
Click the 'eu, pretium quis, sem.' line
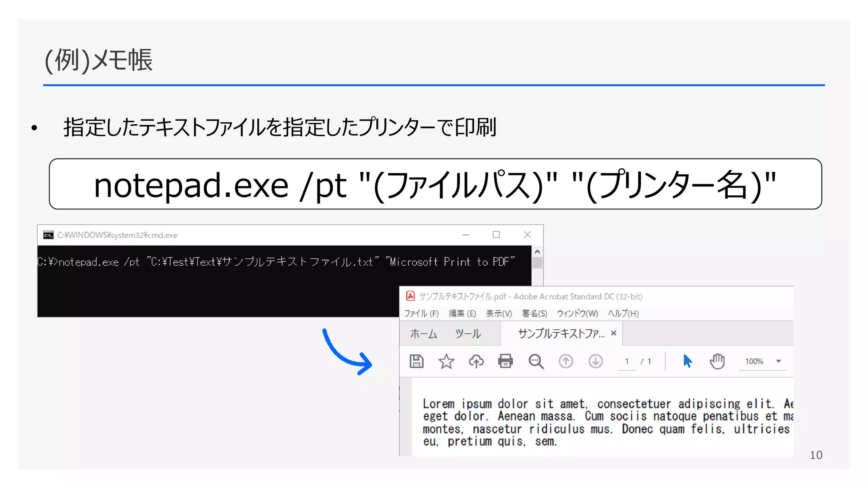[x=490, y=441]
